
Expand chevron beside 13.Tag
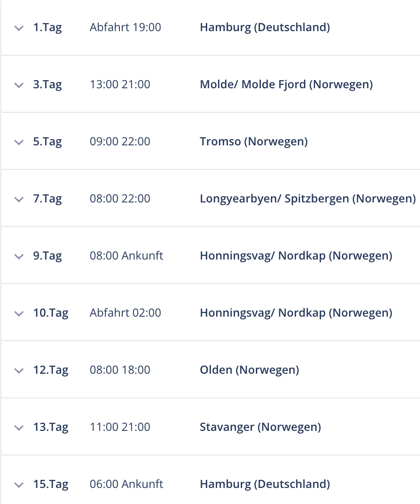click(19, 428)
